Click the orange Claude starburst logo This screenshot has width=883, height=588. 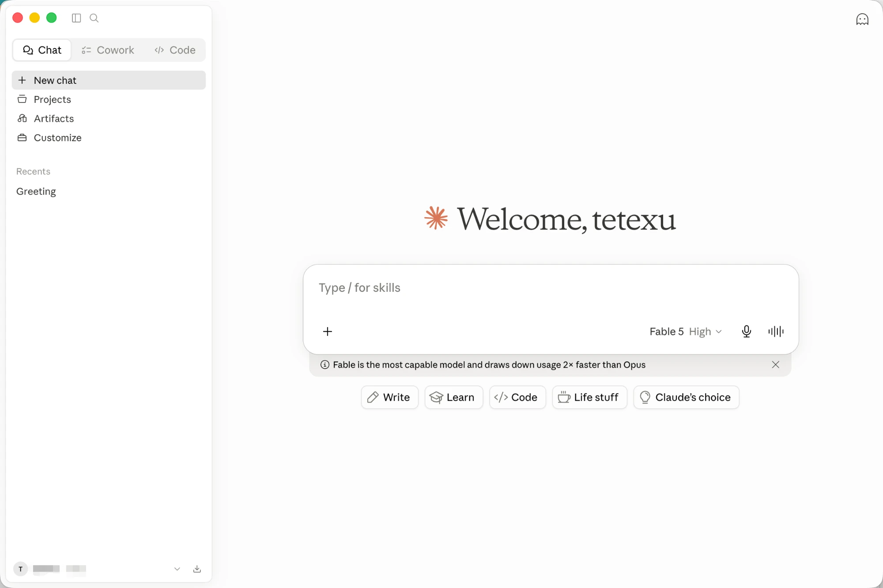pos(436,218)
